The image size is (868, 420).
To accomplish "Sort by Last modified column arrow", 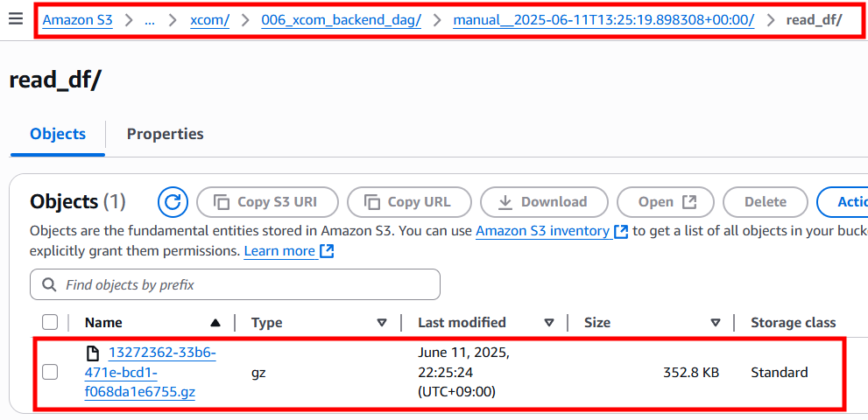I will (549, 323).
